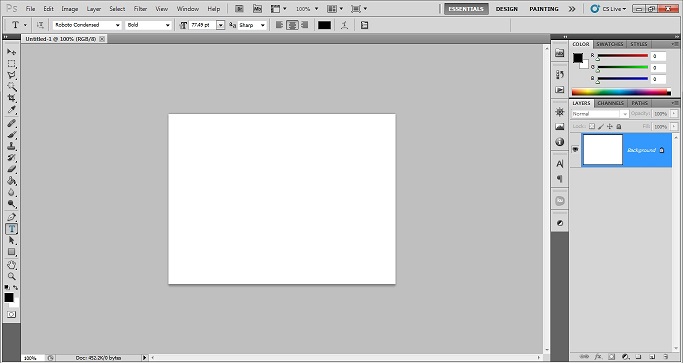Select the Paint Bucket tool
This screenshot has width=683, height=363.
[11, 181]
